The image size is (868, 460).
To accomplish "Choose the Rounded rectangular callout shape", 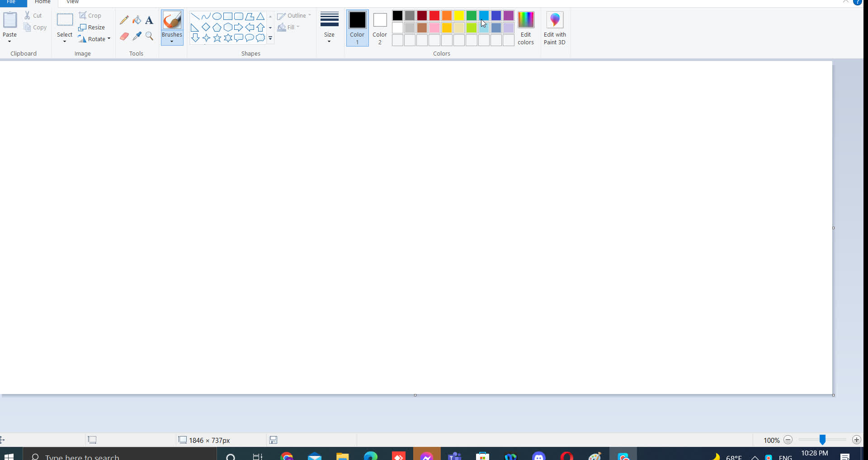I will tap(239, 38).
